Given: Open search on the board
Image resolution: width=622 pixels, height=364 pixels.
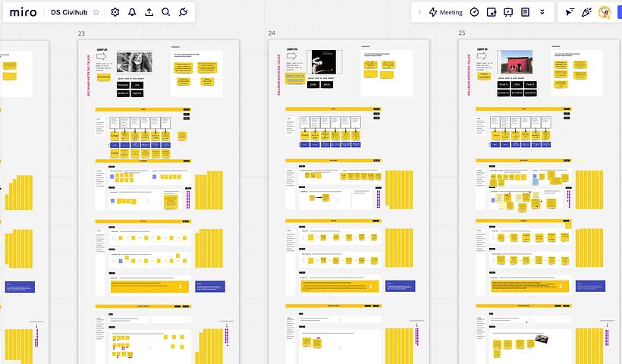Looking at the screenshot, I should pos(166,12).
